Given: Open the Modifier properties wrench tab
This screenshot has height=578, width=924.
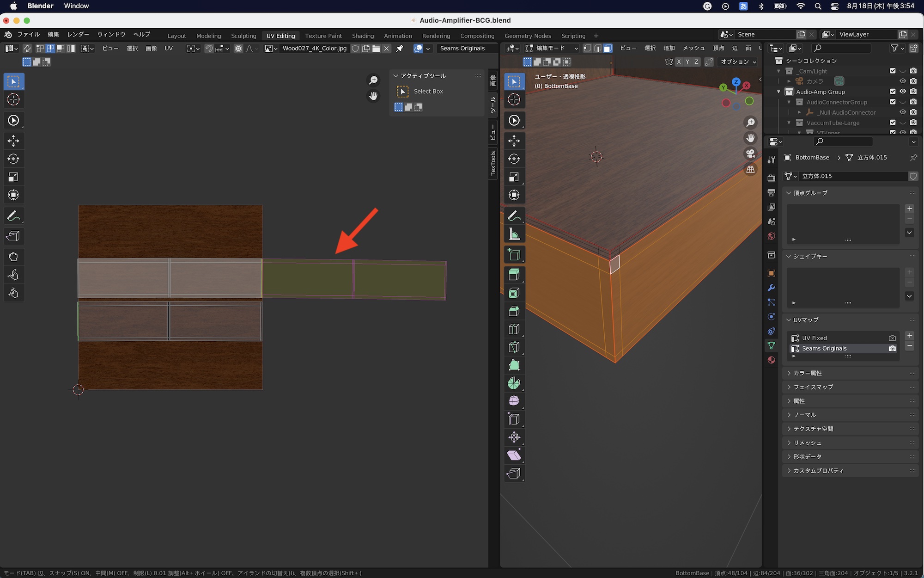Looking at the screenshot, I should coord(771,288).
